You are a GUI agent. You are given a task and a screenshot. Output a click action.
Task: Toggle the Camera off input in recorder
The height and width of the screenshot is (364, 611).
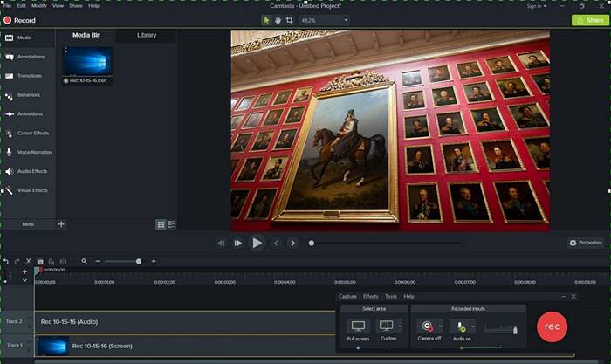[x=428, y=326]
